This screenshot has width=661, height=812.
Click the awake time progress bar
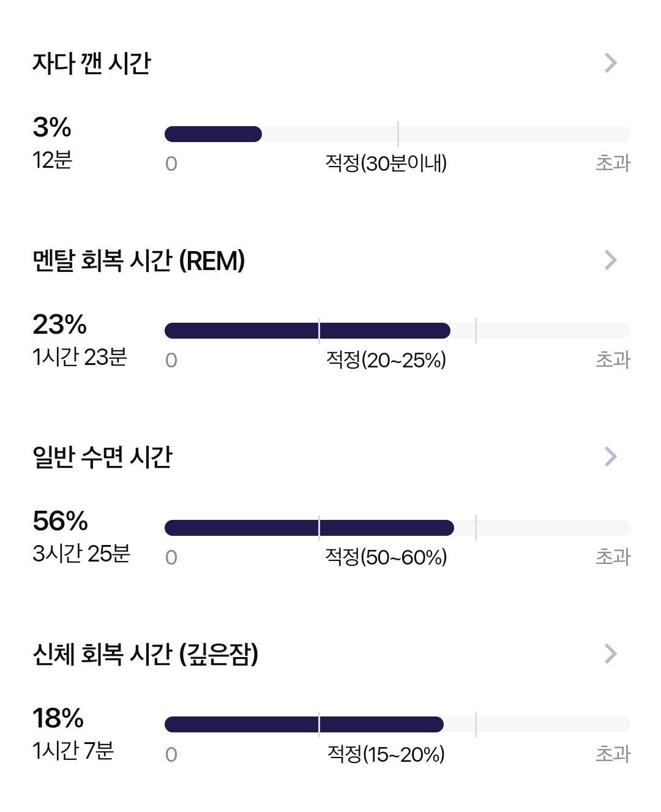point(397,134)
